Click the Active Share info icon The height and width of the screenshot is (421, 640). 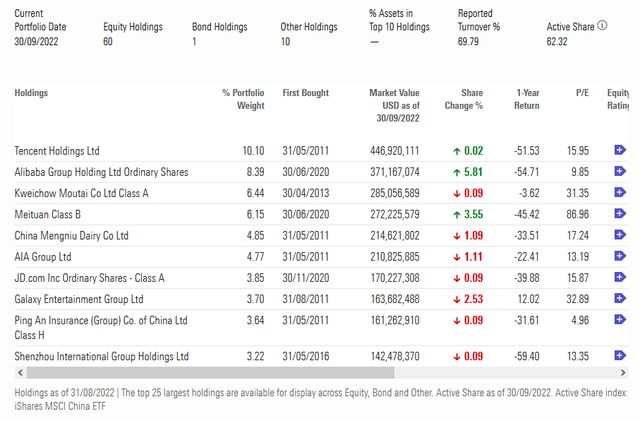(602, 26)
